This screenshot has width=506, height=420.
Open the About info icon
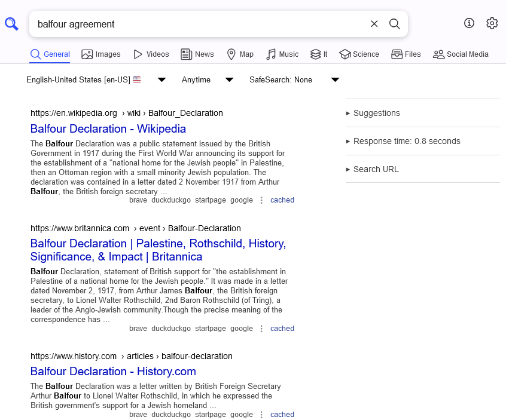click(x=469, y=23)
